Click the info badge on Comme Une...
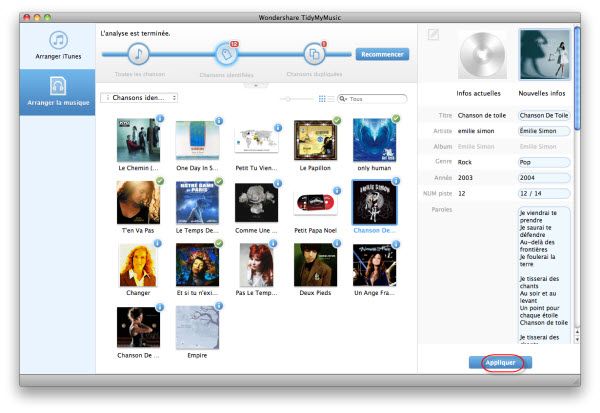Viewport: 600px width, 413px height. coord(278,184)
